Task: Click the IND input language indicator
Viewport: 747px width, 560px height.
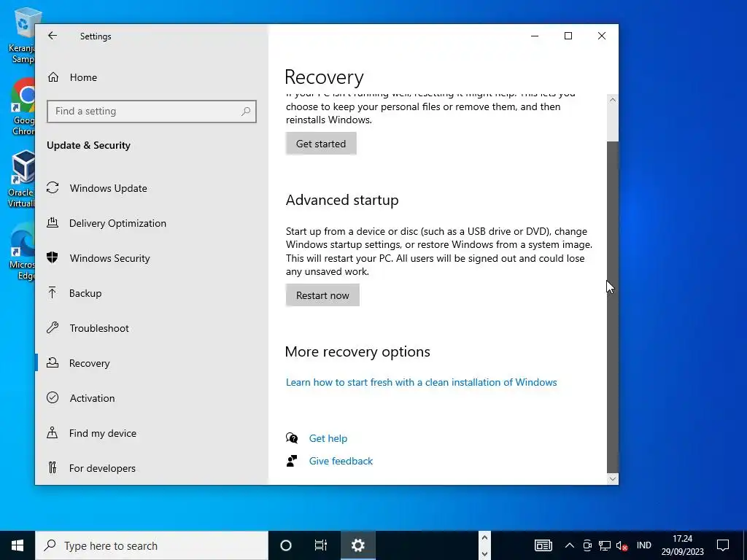Action: coord(643,545)
